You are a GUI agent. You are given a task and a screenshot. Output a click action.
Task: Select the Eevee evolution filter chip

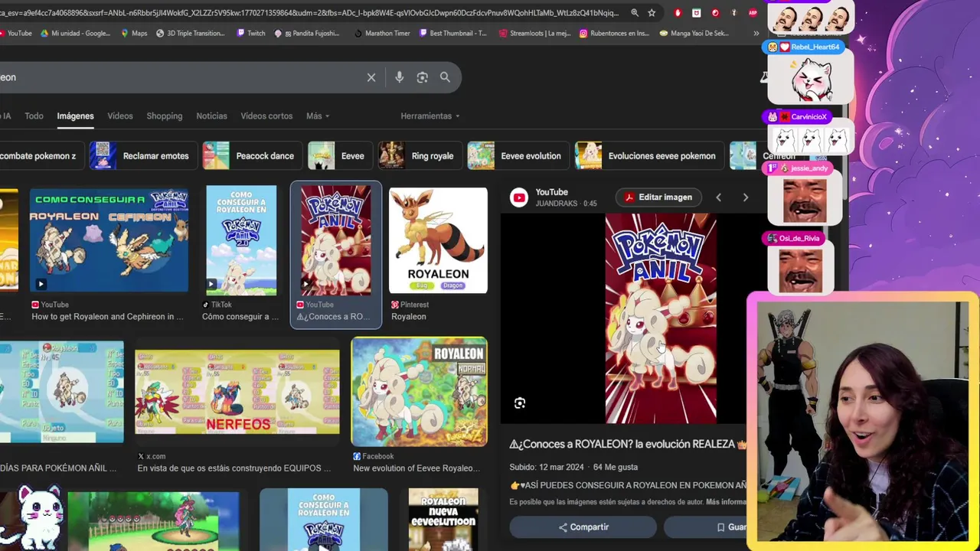point(518,156)
